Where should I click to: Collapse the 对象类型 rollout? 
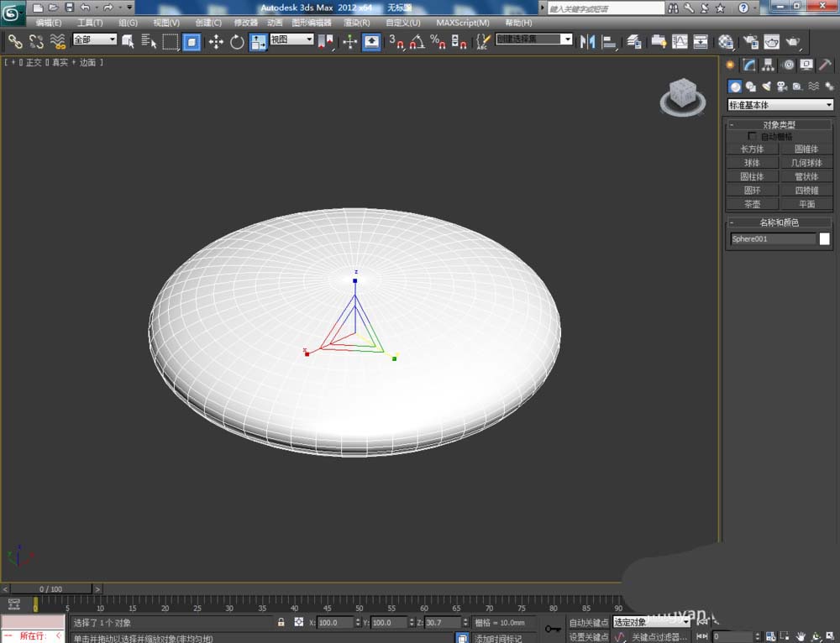(780, 124)
